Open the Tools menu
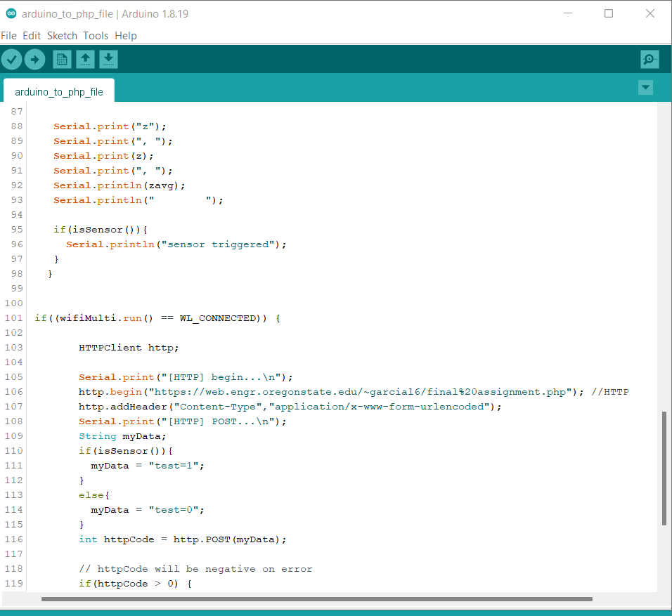The width and height of the screenshot is (672, 616). click(96, 36)
